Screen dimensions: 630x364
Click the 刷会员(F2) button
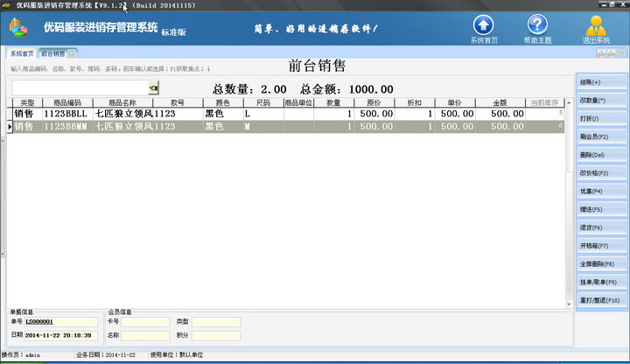pos(601,136)
